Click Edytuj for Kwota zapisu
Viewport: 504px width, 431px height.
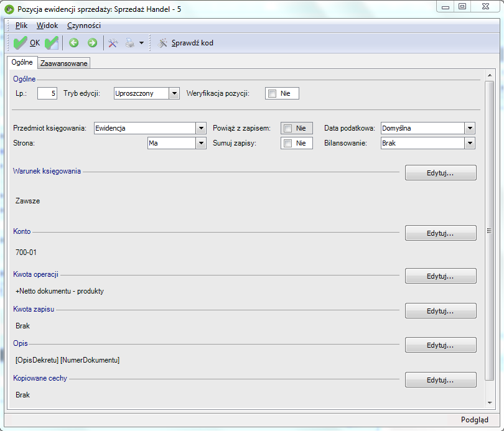[441, 311]
